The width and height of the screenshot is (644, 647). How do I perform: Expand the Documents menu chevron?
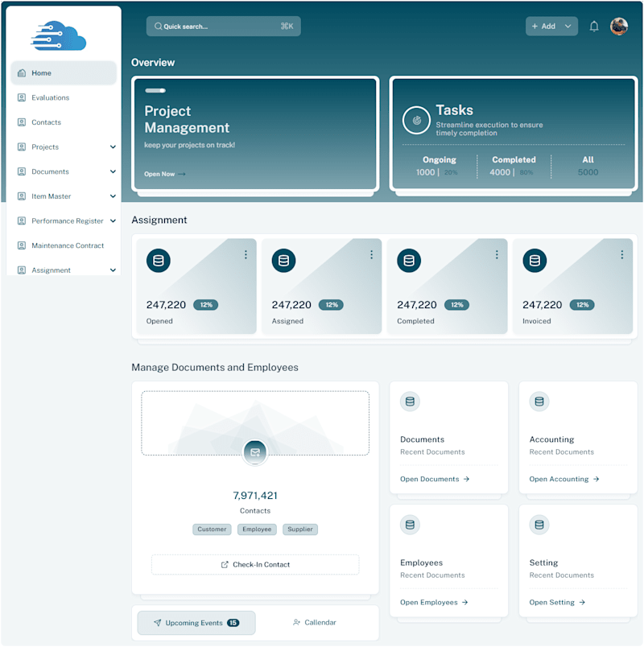point(113,171)
